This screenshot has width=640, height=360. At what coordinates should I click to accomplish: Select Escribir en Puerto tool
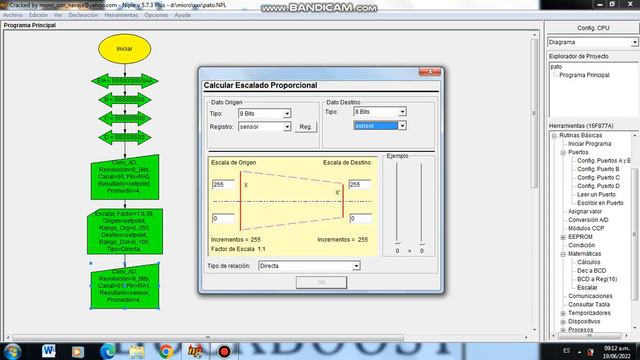pyautogui.click(x=600, y=203)
